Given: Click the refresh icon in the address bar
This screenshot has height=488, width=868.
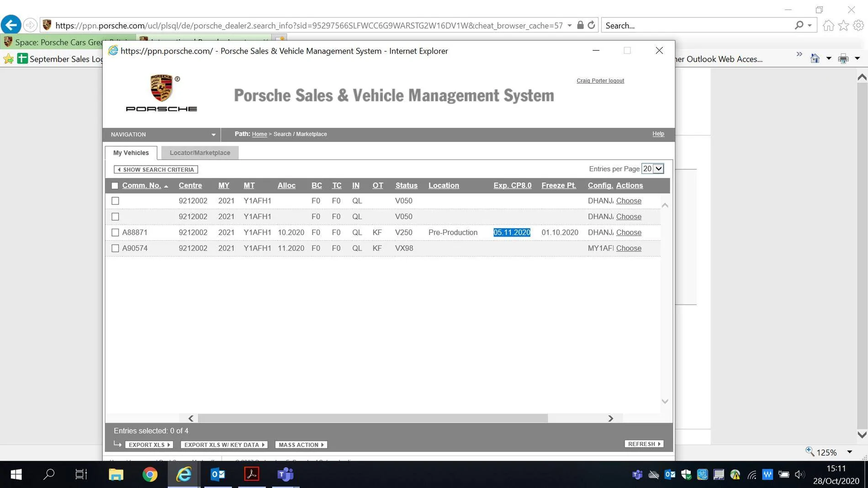Looking at the screenshot, I should tap(591, 25).
